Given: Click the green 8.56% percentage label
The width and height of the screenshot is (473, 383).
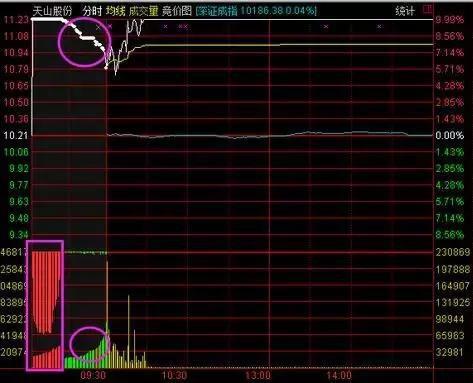Looking at the screenshot, I should tap(450, 235).
